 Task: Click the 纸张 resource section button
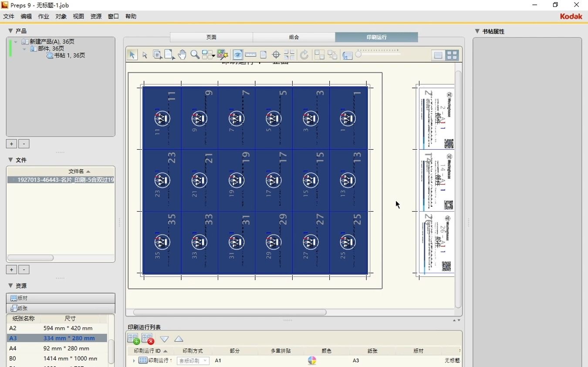(61, 308)
